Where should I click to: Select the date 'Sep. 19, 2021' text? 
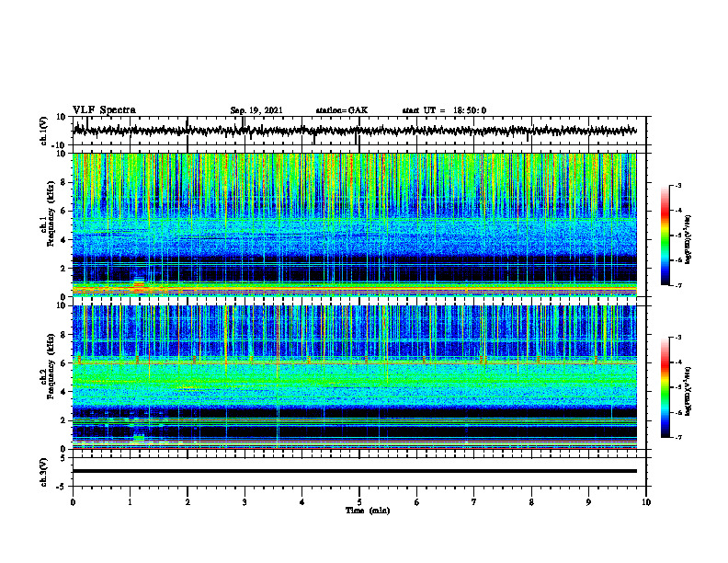[256, 110]
